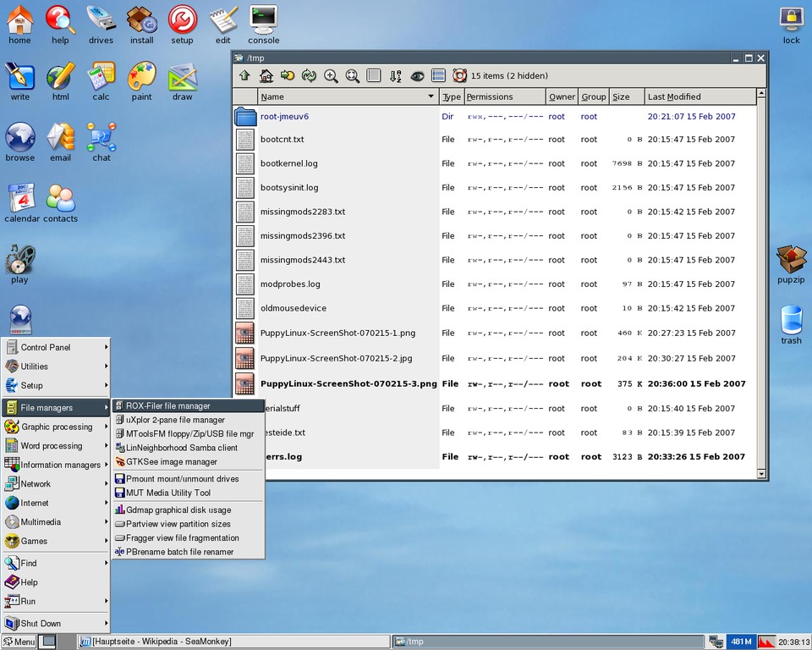Image resolution: width=812 pixels, height=650 pixels.
Task: Click the home directory icon in ROX-Filer
Action: point(266,76)
